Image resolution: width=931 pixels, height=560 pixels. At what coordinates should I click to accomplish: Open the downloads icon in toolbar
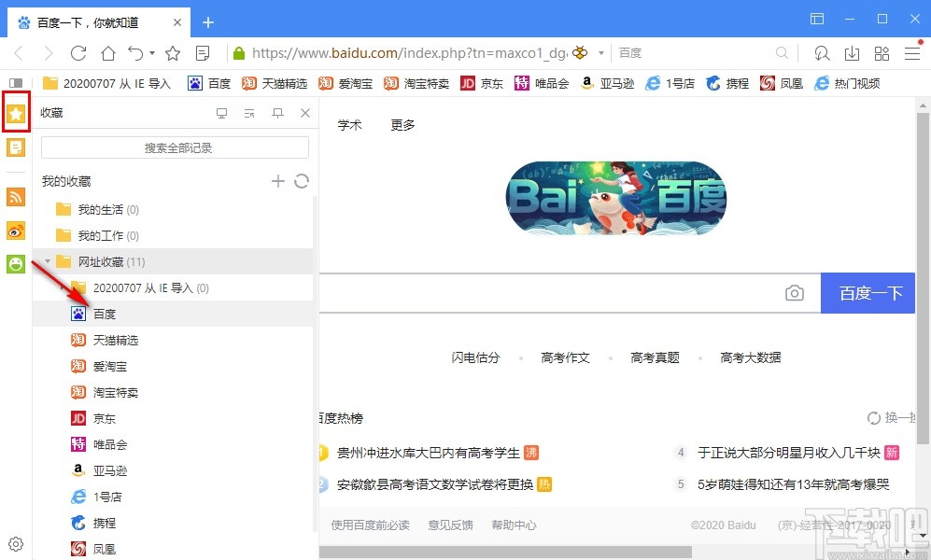tap(852, 53)
